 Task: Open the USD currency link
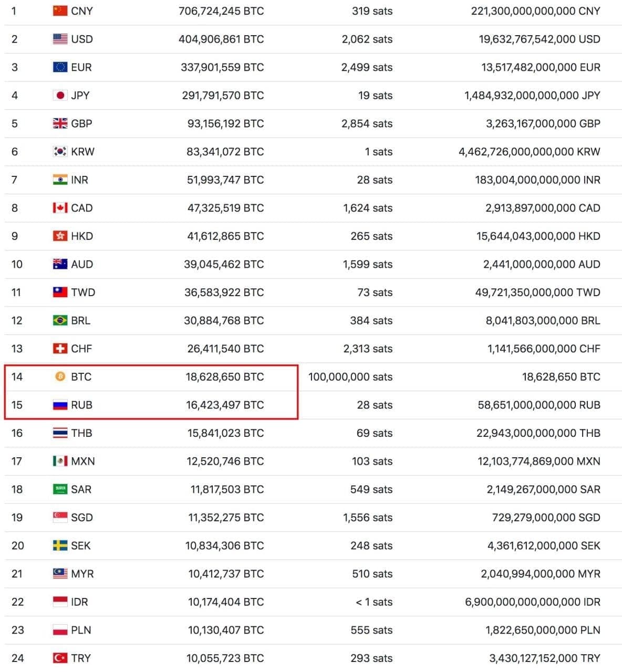tap(82, 39)
